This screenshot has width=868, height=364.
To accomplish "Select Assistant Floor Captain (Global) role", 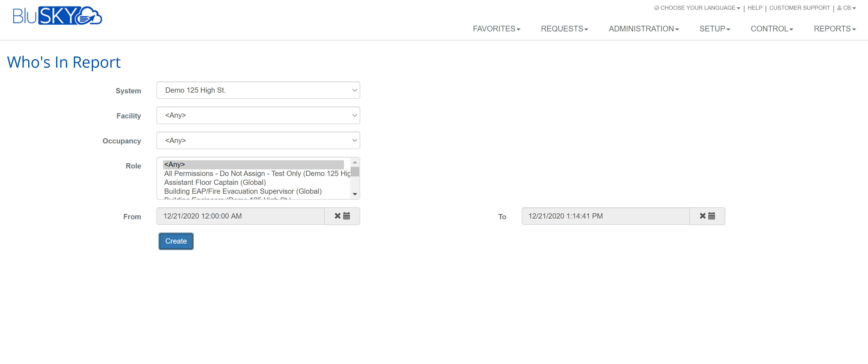I will 215,182.
